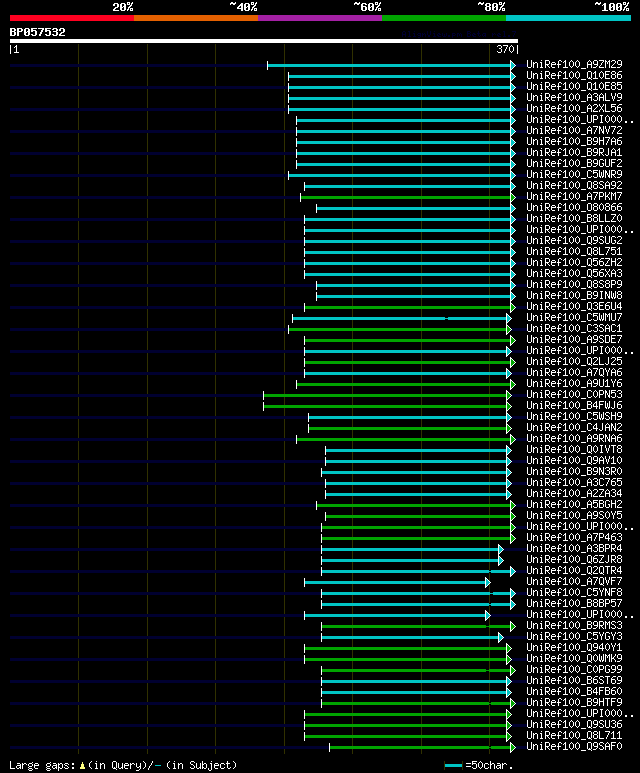
Task: Select label UniRef100_B9RMS3
Action: (574, 626)
